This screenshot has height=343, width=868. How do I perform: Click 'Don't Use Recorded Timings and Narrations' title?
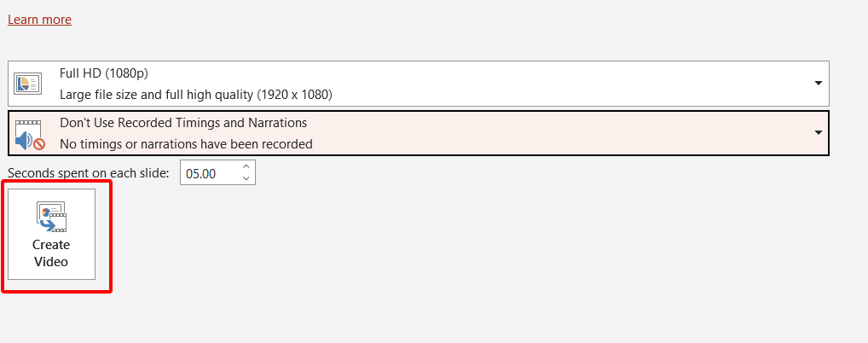[x=183, y=123]
